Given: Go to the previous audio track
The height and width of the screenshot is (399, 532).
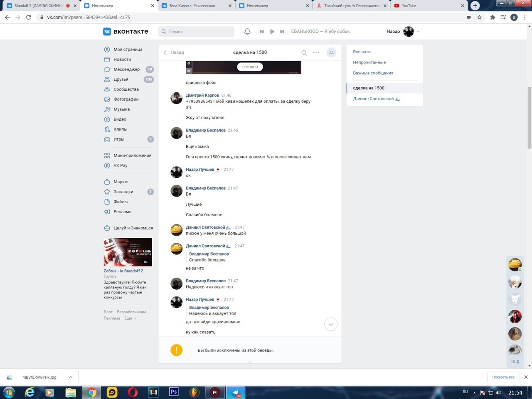Looking at the screenshot, I should click(x=261, y=32).
